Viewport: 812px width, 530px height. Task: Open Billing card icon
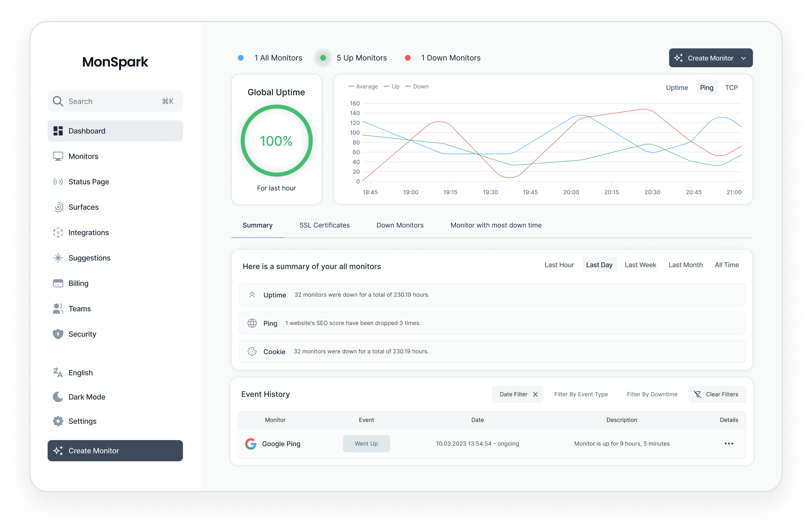[58, 283]
